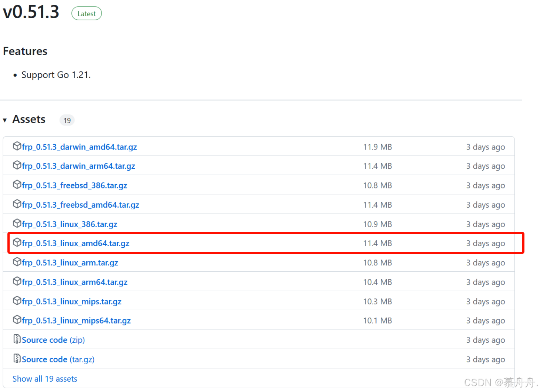Image resolution: width=540 pixels, height=392 pixels.
Task: Download frp_0.51.3_darwin_arm64.tar.gz
Action: 79,166
